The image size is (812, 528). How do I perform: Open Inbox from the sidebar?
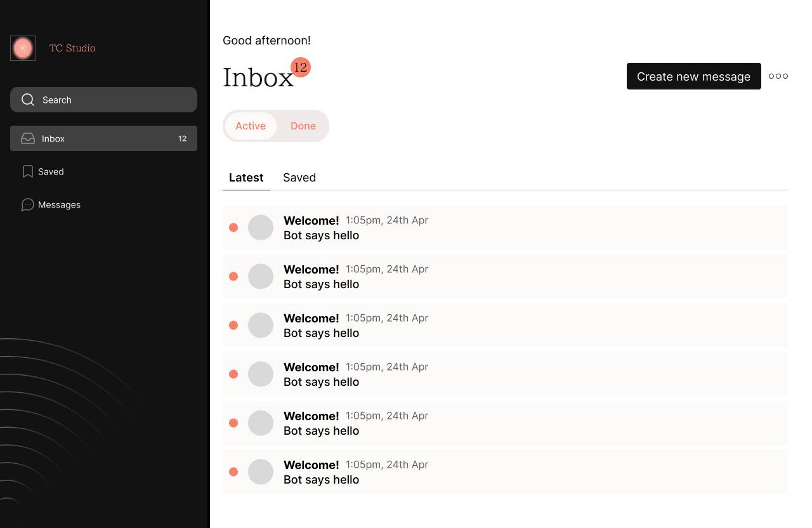tap(103, 138)
